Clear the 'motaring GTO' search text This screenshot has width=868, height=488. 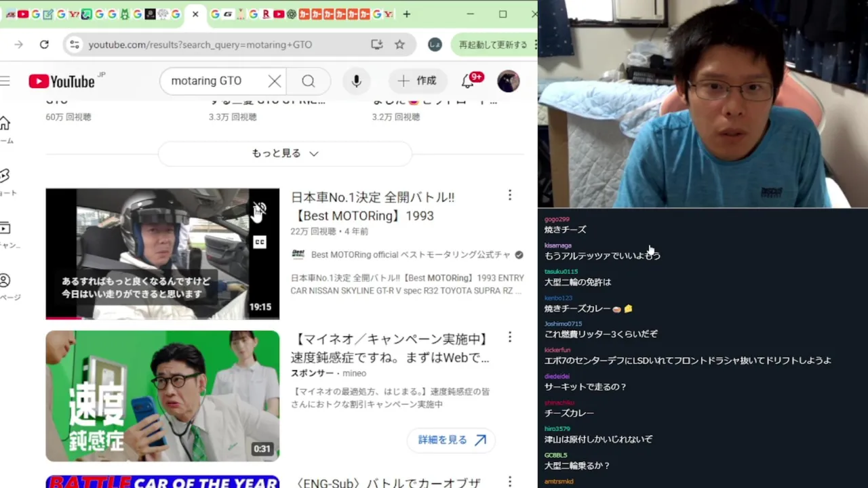click(x=275, y=81)
